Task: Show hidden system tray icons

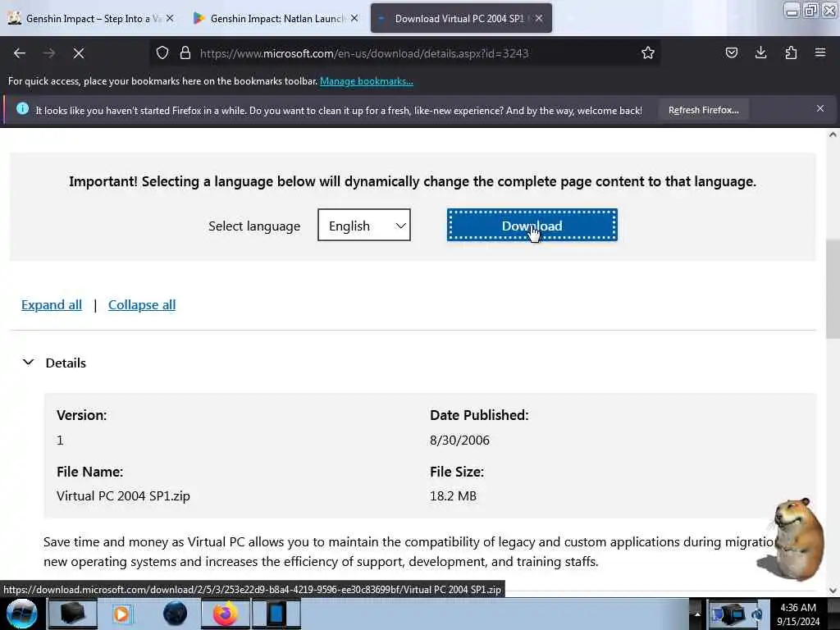Action: [697, 614]
